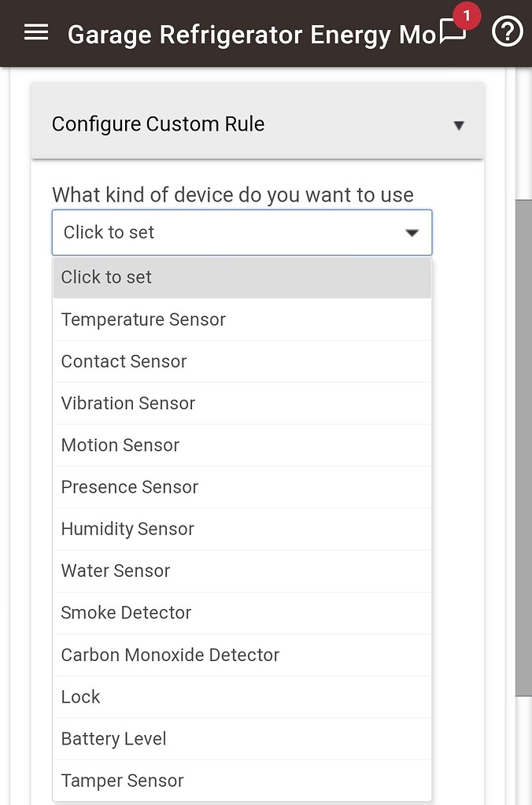Viewport: 532px width, 805px height.
Task: Open the 'Click to set' device dropdown
Action: (x=242, y=232)
